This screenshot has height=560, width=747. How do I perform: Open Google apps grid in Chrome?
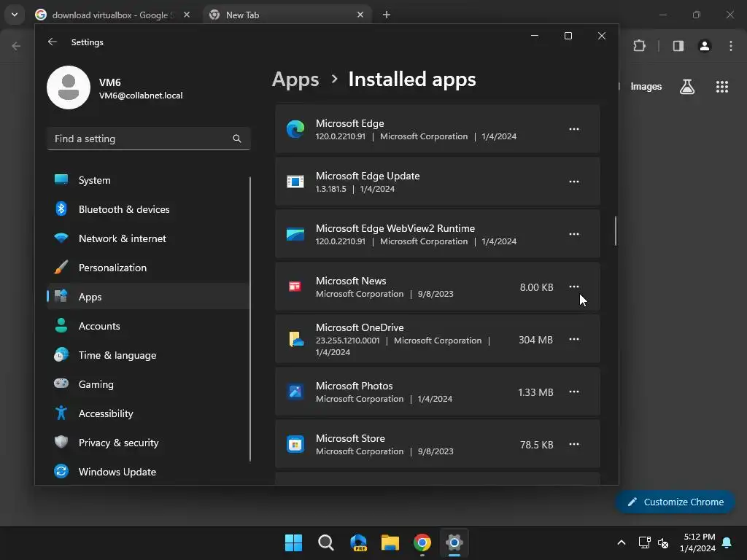[722, 87]
